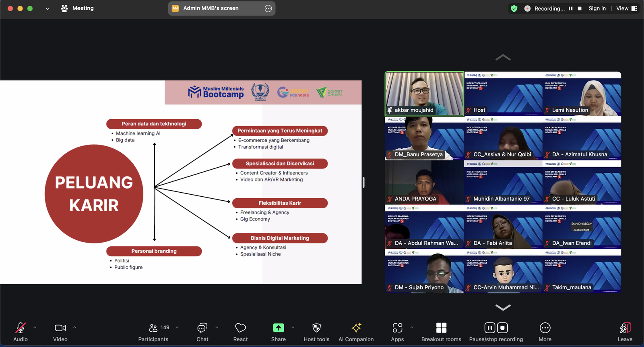
Task: Expand video options arrow next to Video
Action: [x=74, y=328]
